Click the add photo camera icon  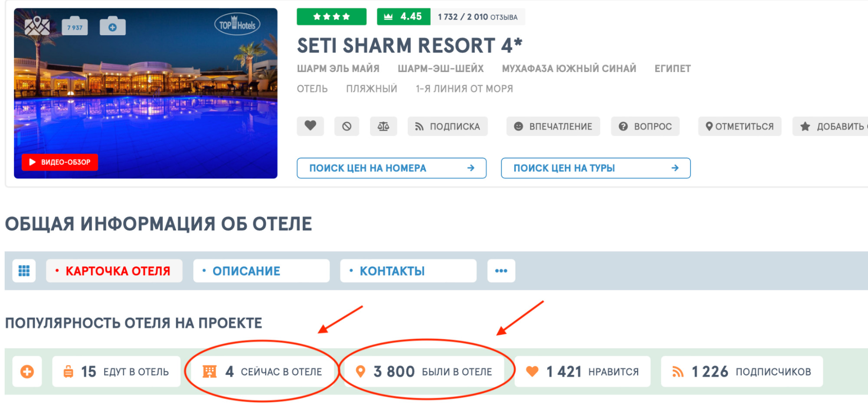(112, 26)
